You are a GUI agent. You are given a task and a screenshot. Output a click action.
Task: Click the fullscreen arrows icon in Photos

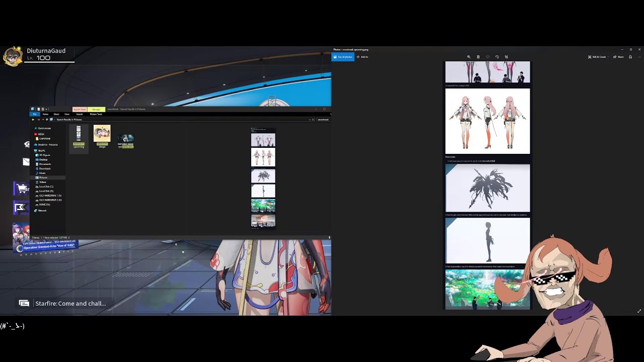pos(639,311)
